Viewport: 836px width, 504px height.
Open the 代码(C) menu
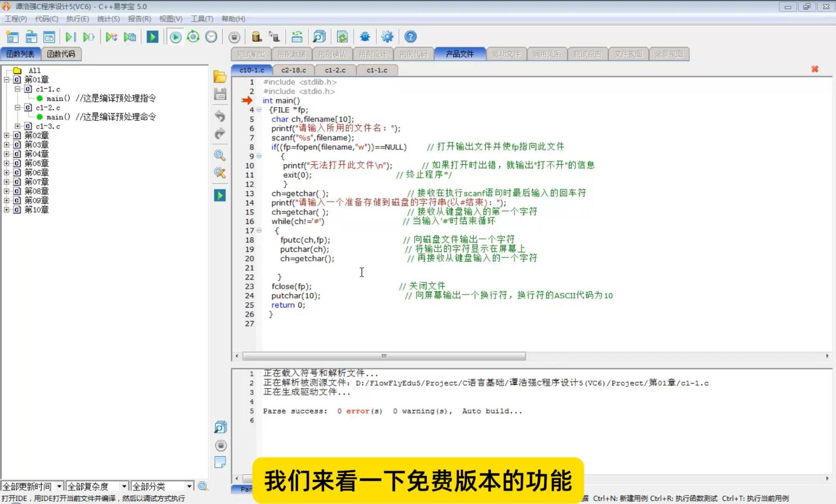click(47, 19)
